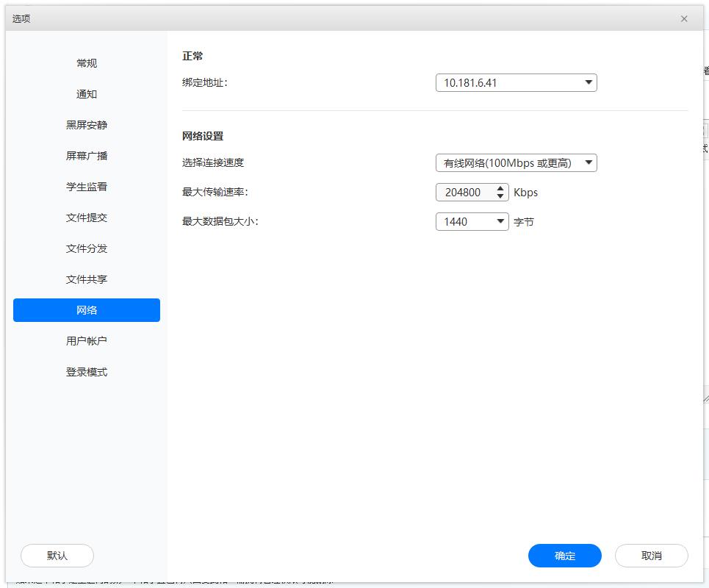
Task: Open the 文件共享 settings
Action: [x=87, y=279]
